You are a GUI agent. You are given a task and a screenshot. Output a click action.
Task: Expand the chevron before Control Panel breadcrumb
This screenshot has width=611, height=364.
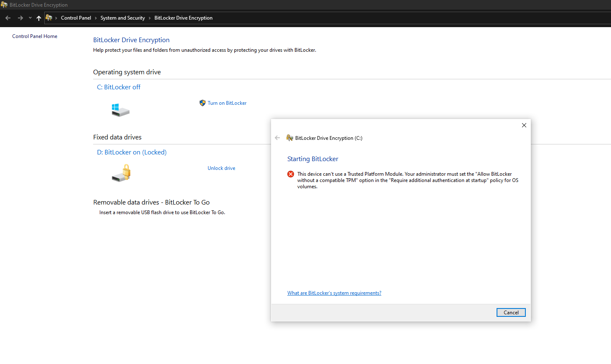[x=56, y=18]
